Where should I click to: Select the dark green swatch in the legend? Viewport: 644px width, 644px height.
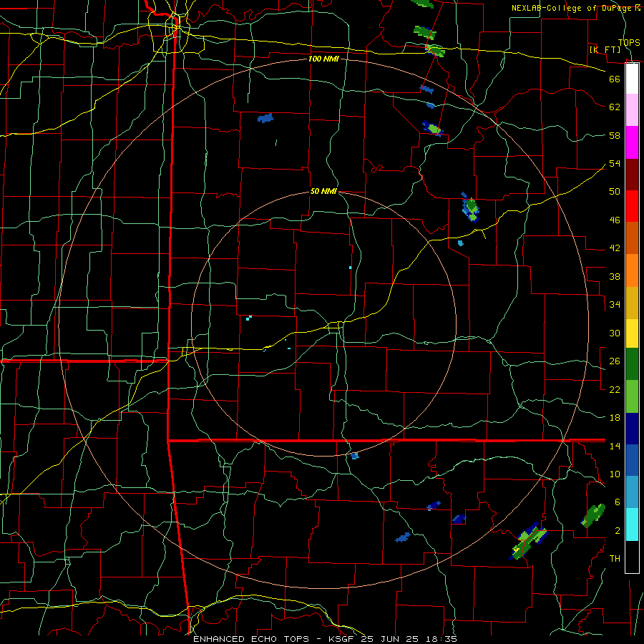coord(632,364)
